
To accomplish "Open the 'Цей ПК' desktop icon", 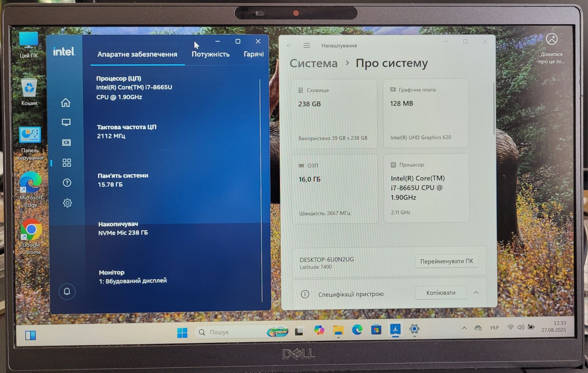I will coord(29,45).
